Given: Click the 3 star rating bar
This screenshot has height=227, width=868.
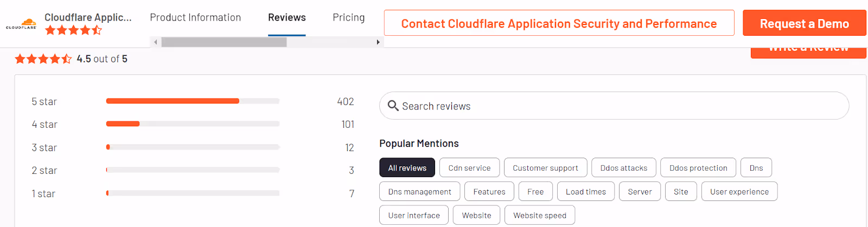Looking at the screenshot, I should pyautogui.click(x=193, y=147).
